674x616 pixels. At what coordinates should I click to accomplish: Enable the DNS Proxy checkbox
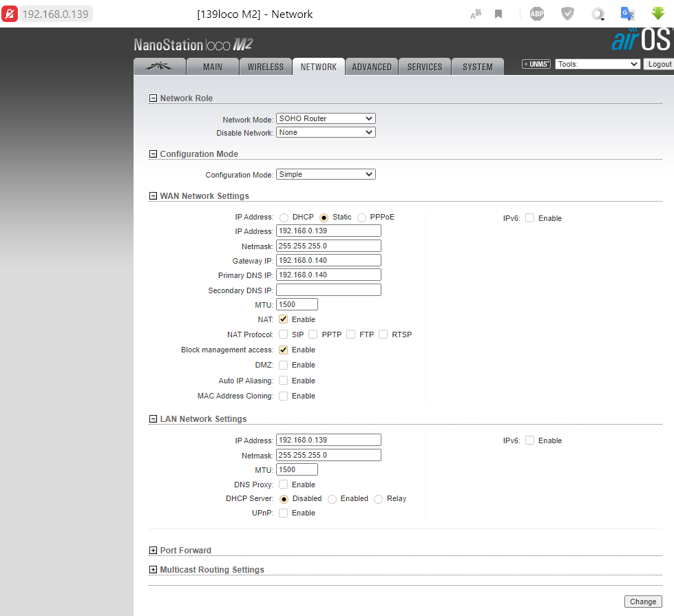pos(283,485)
